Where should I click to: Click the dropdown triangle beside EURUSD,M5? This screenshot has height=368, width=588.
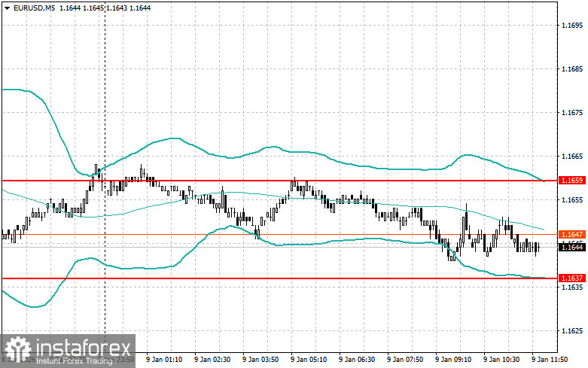(5, 7)
